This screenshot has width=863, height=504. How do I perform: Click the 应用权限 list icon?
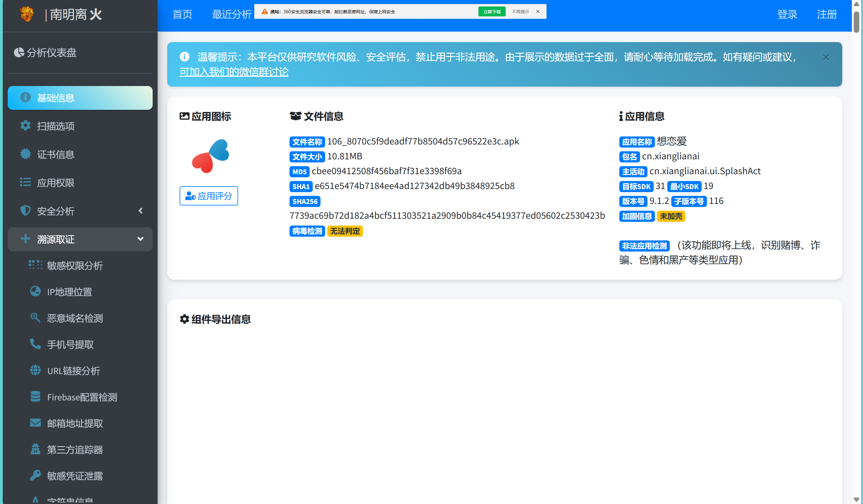25,182
